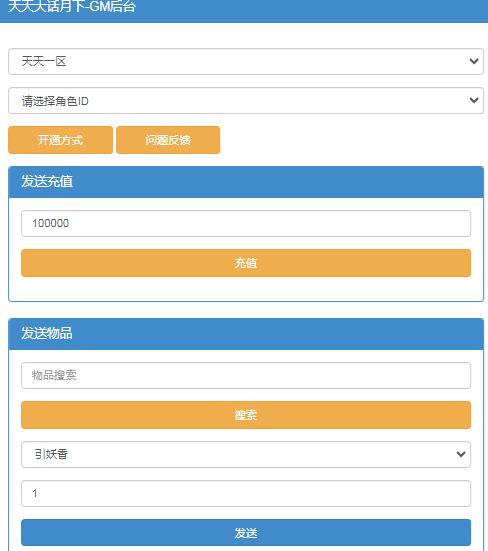This screenshot has height=551, width=488.
Task: Click blank area below 充值 button in panel
Action: click(x=246, y=289)
